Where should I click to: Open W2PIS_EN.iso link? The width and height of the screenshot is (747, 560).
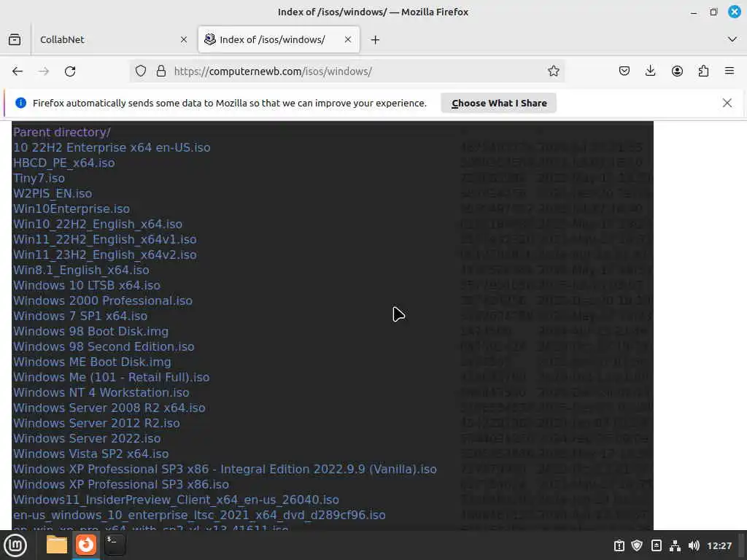click(x=53, y=193)
